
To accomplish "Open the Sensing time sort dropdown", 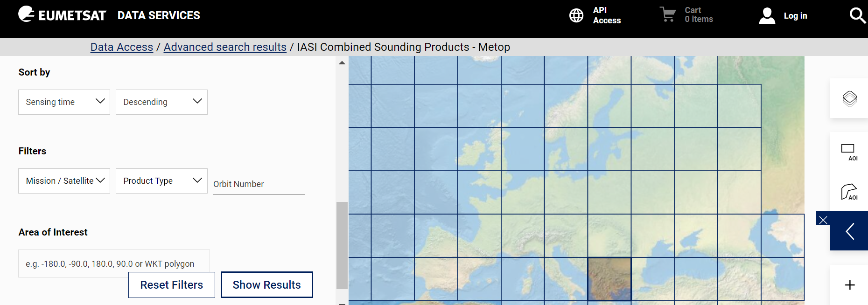I will tap(64, 102).
